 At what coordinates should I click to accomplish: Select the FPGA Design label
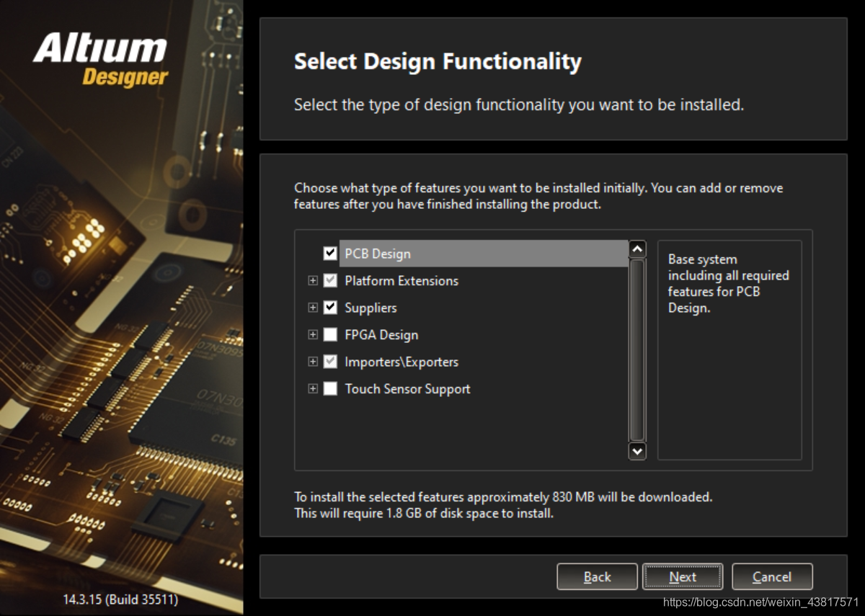381,335
